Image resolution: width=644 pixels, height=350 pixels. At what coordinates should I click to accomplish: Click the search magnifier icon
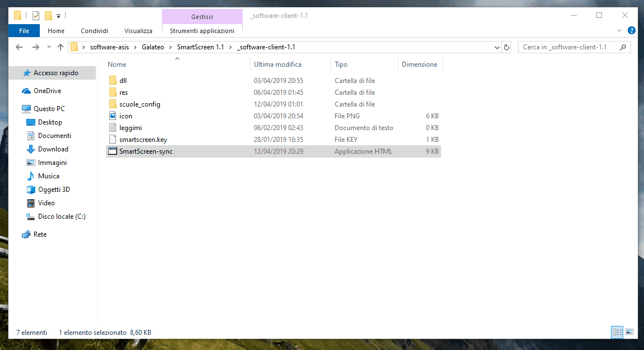(x=623, y=47)
